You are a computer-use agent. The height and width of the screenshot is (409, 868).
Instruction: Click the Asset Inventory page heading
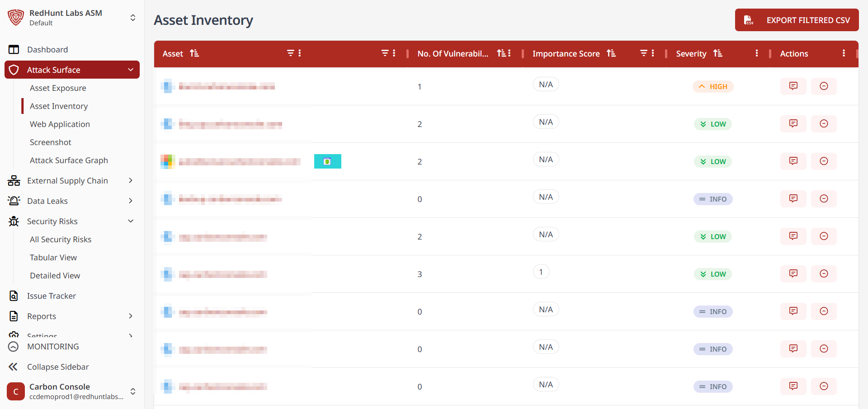pos(203,20)
